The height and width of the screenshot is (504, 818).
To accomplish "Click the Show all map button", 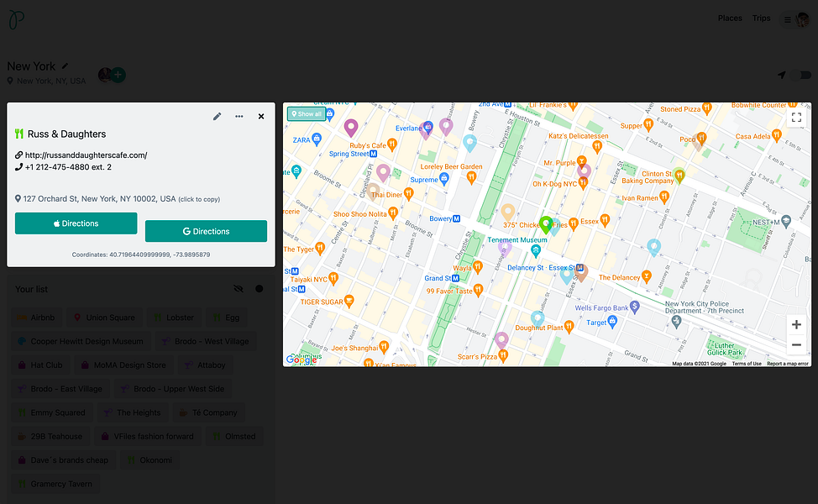I will (307, 113).
